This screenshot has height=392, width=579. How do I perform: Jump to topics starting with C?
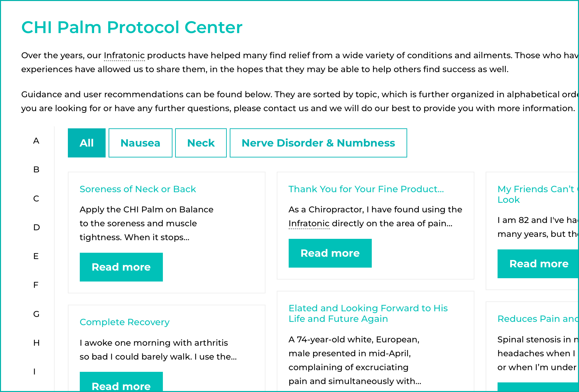[36, 198]
